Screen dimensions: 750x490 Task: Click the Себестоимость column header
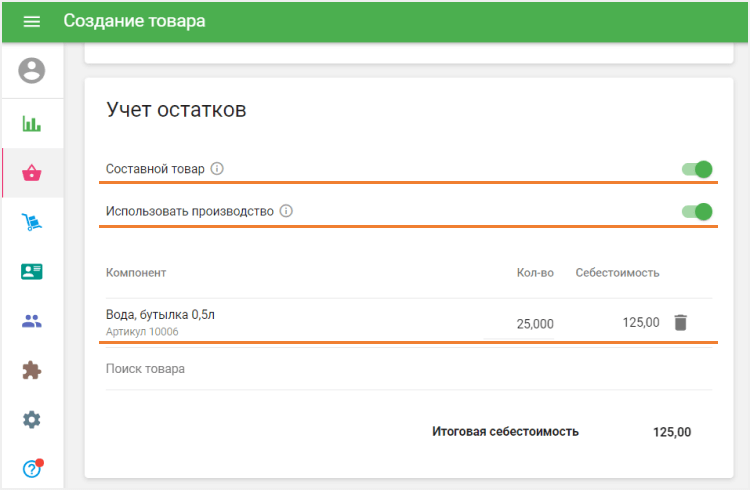[617, 273]
